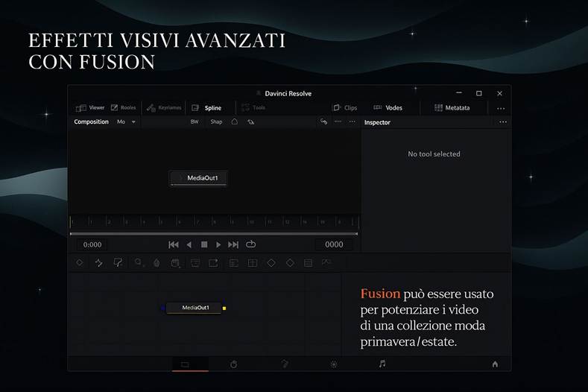
Task: Click on the time ruler tick marks
Action: coord(214,221)
